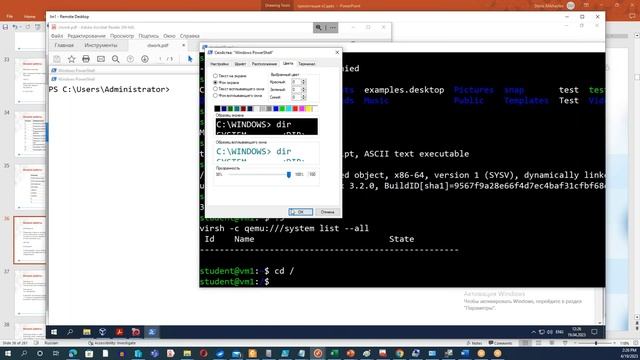This screenshot has width=640, height=360.
Task: Click Отмена to cancel properties dialog
Action: coord(327,212)
